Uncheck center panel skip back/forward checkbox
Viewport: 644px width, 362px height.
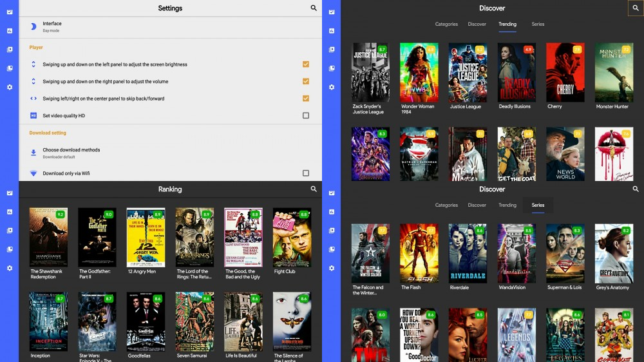pyautogui.click(x=305, y=98)
